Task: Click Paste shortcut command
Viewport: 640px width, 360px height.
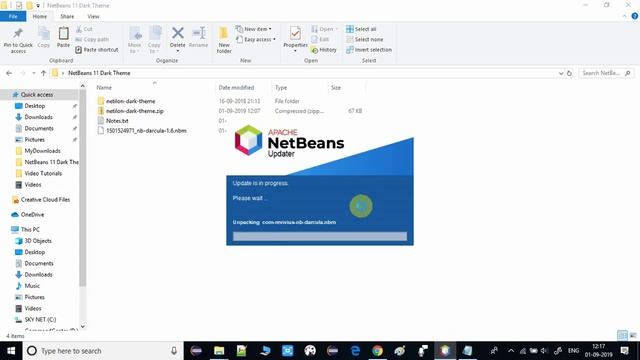Action: [x=97, y=49]
